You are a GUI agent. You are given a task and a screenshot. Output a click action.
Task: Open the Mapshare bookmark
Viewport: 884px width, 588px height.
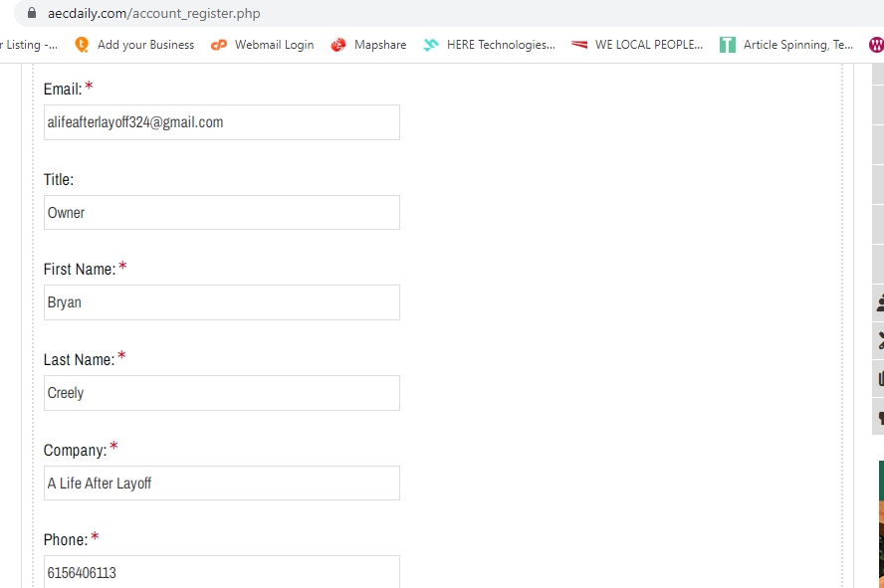point(368,45)
